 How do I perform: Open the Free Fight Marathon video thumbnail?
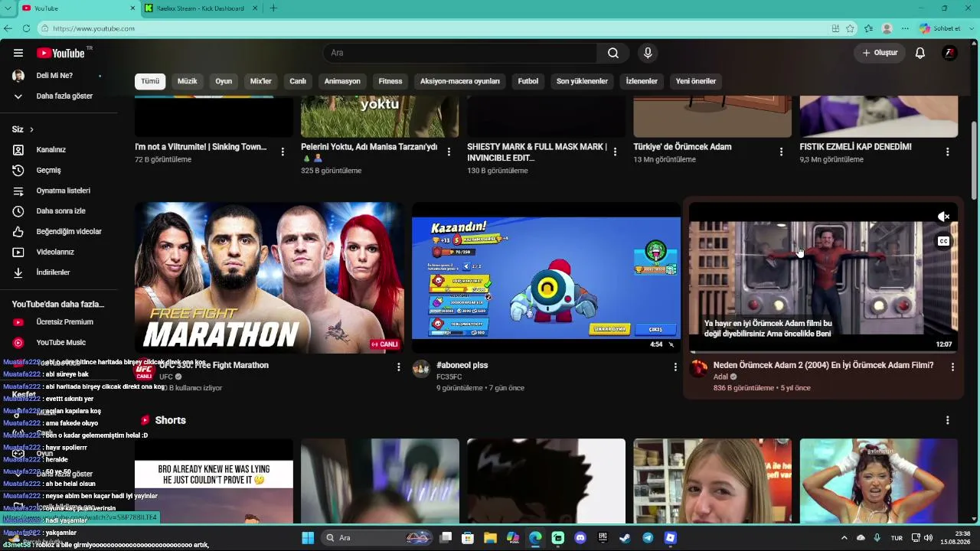tap(269, 278)
